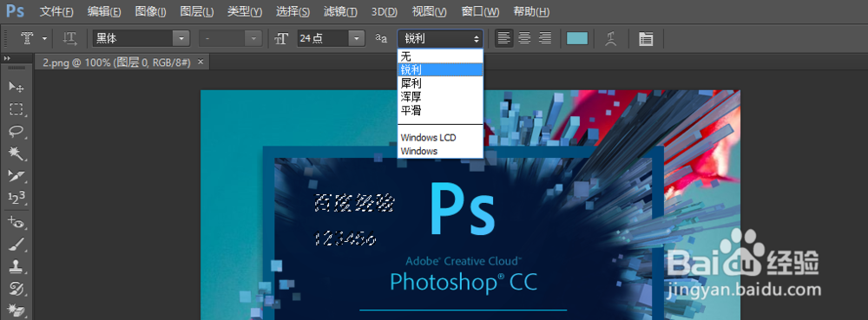Image resolution: width=868 pixels, height=320 pixels.
Task: Open the 黑体 font family dropdown arrow
Action: pos(181,38)
